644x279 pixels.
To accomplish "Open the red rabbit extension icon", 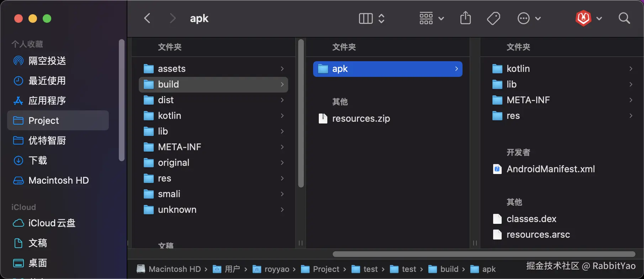I will click(x=584, y=18).
